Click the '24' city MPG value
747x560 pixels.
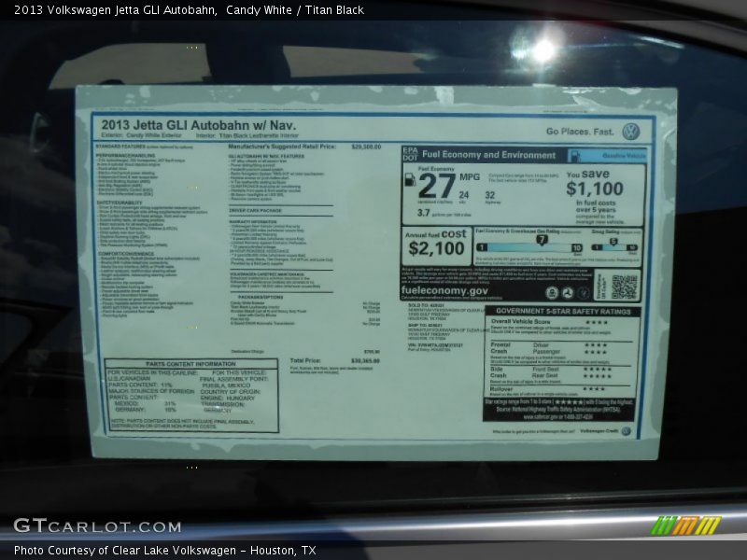pyautogui.click(x=463, y=195)
